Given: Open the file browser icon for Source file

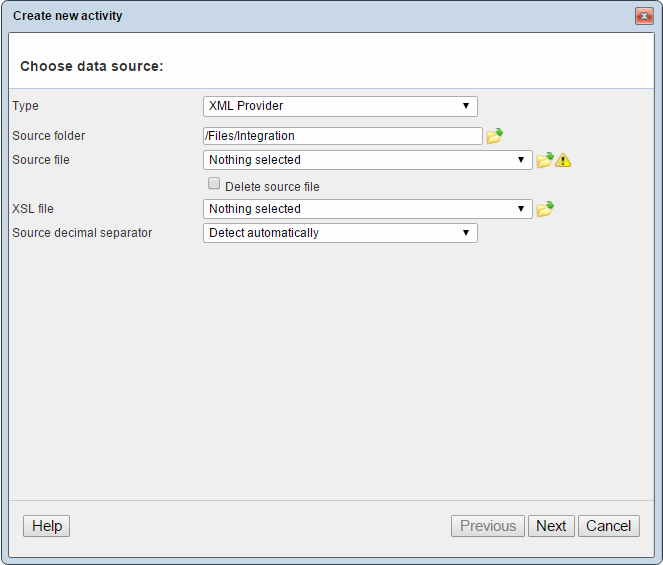Looking at the screenshot, I should coord(544,160).
